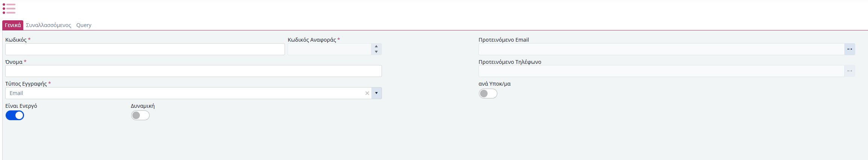Toggle the Είναι Ενεργό switch off

pyautogui.click(x=15, y=115)
